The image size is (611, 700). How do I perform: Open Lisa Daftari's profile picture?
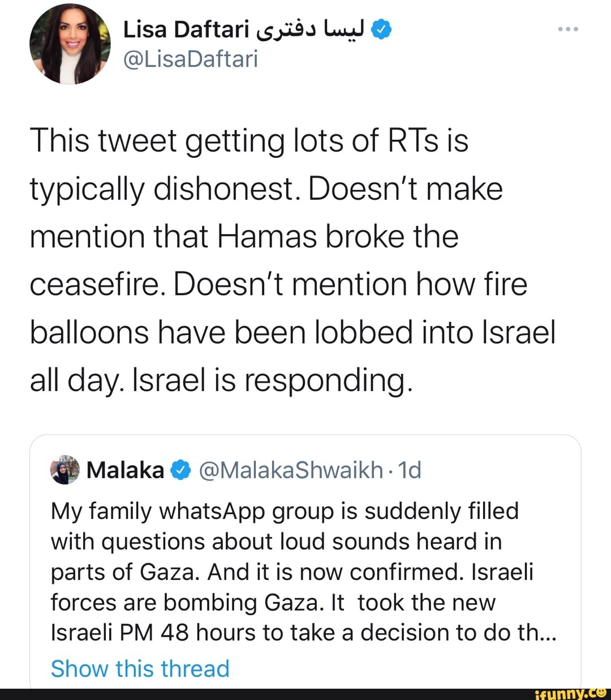[x=70, y=44]
